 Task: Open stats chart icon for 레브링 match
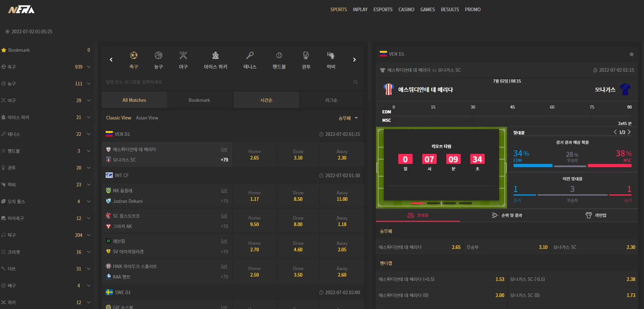point(224,241)
